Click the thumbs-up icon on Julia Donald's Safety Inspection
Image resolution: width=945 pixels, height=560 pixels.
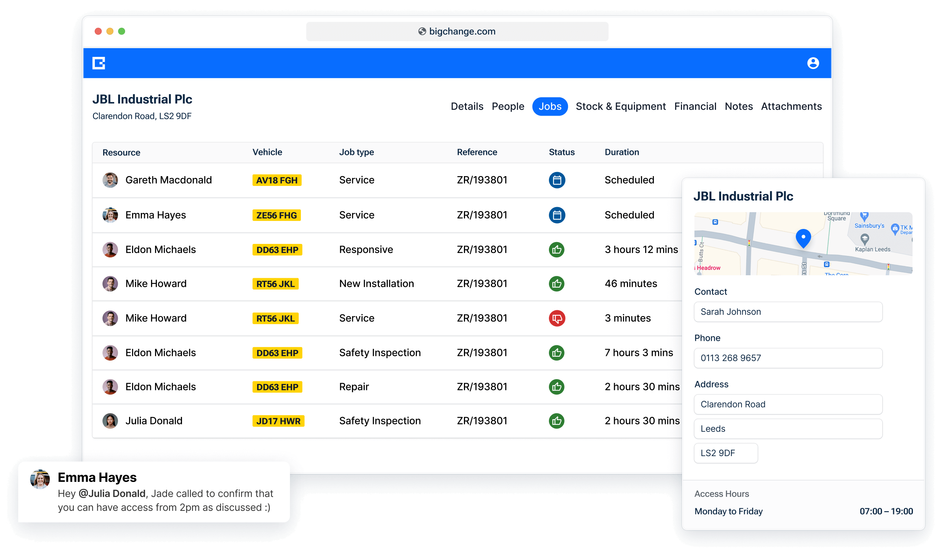[x=557, y=421]
